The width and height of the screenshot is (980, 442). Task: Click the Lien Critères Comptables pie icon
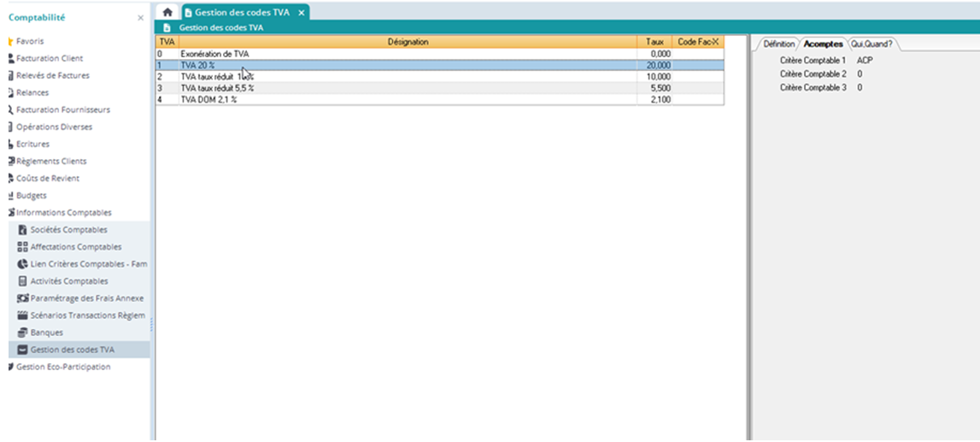(23, 264)
